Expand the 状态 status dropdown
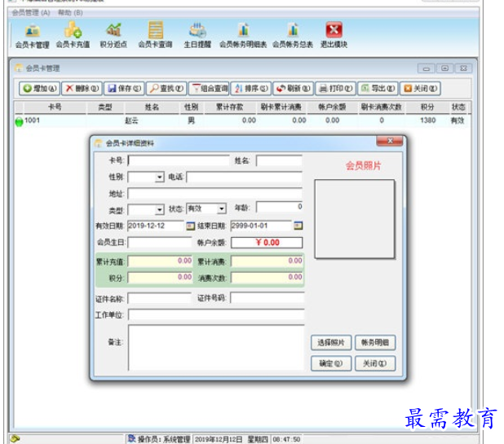This screenshot has width=504, height=444. click(221, 209)
